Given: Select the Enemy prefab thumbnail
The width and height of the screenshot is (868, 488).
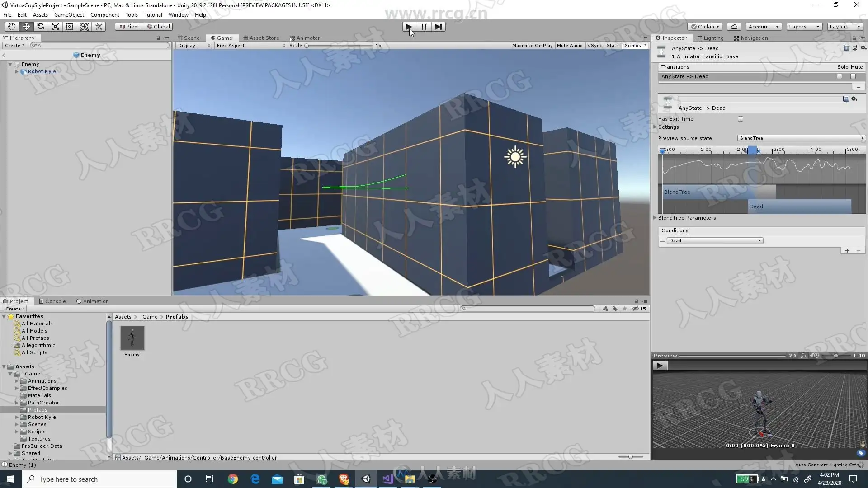Looking at the screenshot, I should (x=132, y=338).
